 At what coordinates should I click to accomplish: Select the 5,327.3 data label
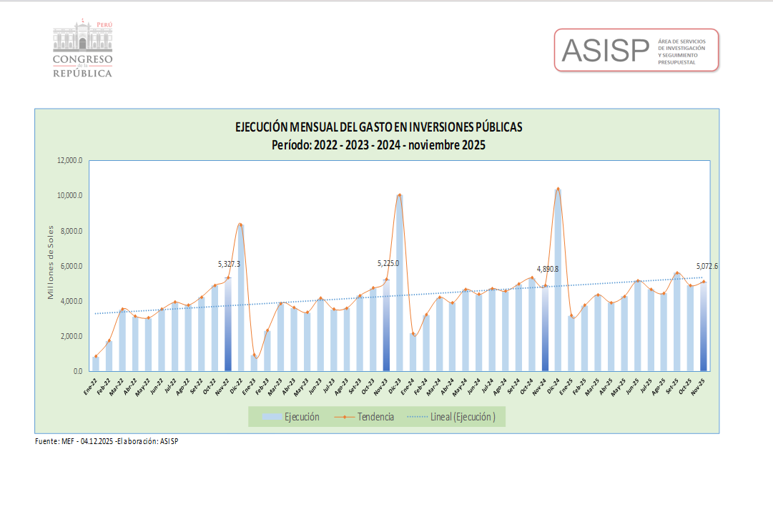(x=229, y=264)
